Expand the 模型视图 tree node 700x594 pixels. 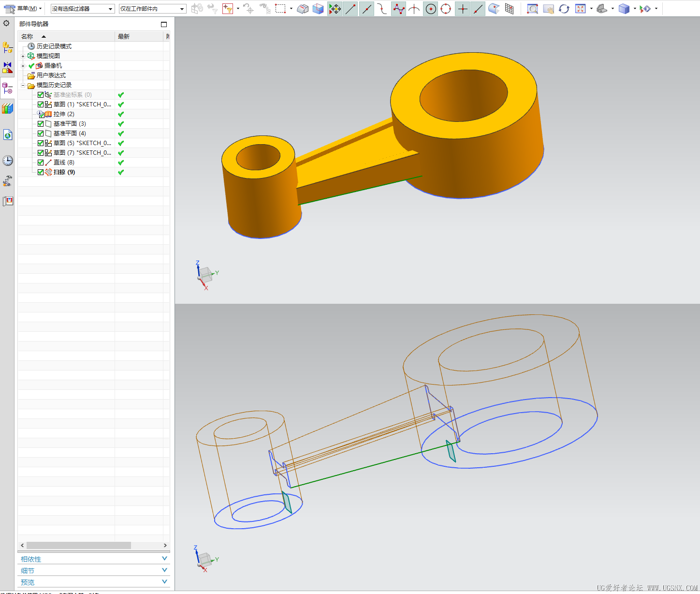pyautogui.click(x=23, y=56)
